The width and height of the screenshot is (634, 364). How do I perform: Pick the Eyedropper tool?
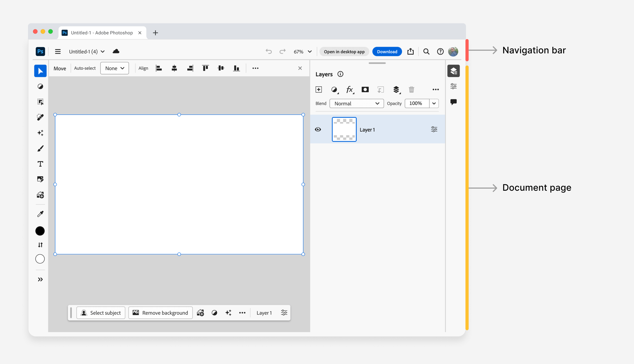(x=40, y=214)
